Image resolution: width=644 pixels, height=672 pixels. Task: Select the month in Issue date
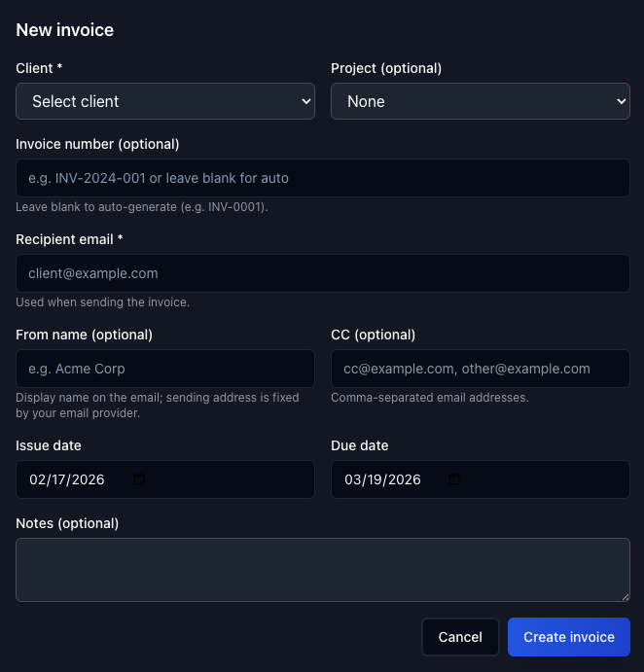coord(38,479)
